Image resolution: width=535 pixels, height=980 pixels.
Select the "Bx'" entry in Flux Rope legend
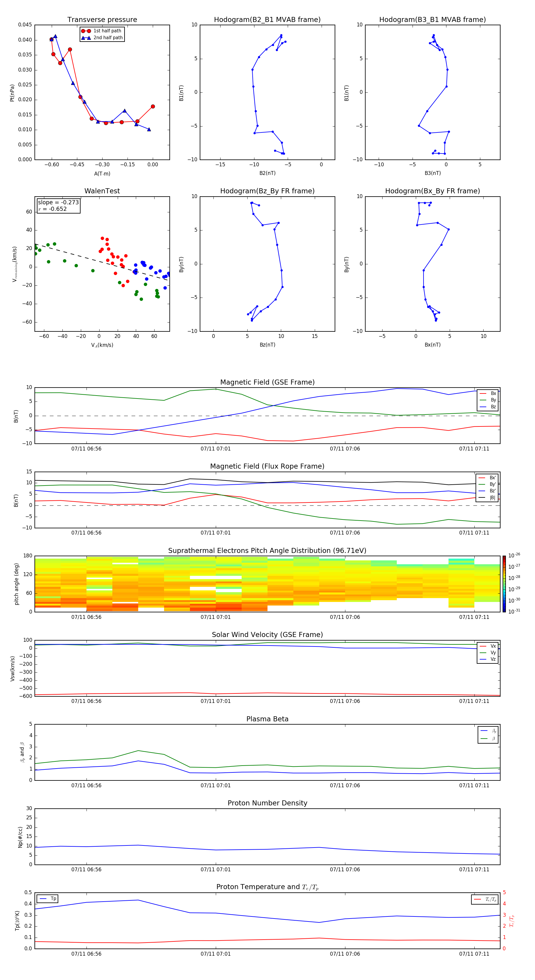point(487,478)
